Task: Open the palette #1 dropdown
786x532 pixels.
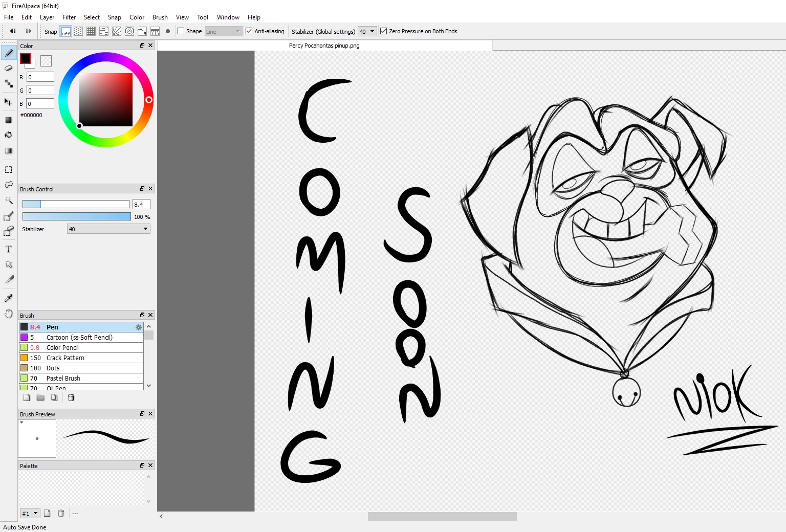Action: tap(30, 513)
